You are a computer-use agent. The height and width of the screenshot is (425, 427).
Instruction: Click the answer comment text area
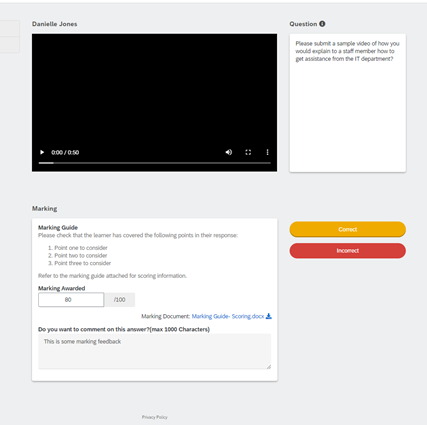pyautogui.click(x=155, y=351)
